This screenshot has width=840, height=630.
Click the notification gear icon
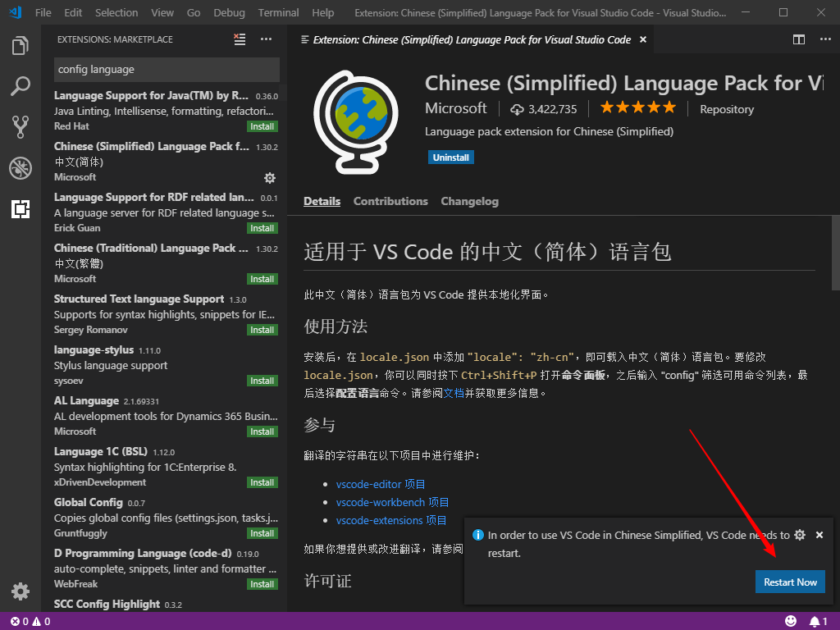[800, 535]
